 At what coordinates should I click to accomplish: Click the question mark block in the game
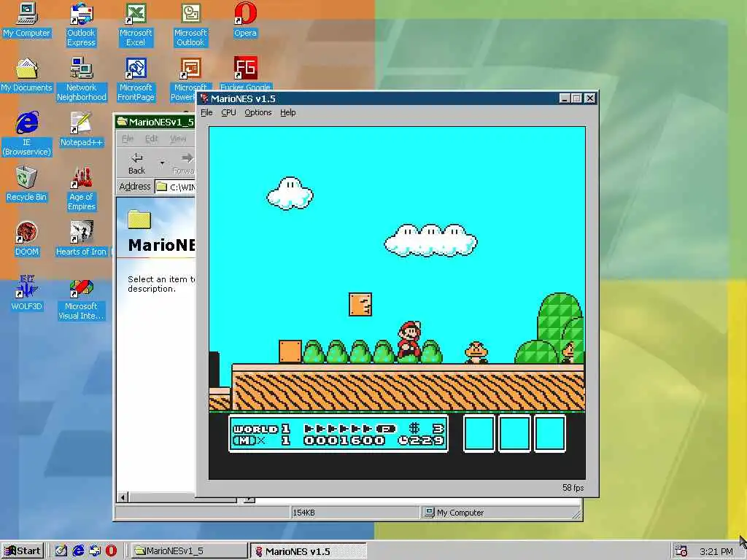tap(360, 304)
